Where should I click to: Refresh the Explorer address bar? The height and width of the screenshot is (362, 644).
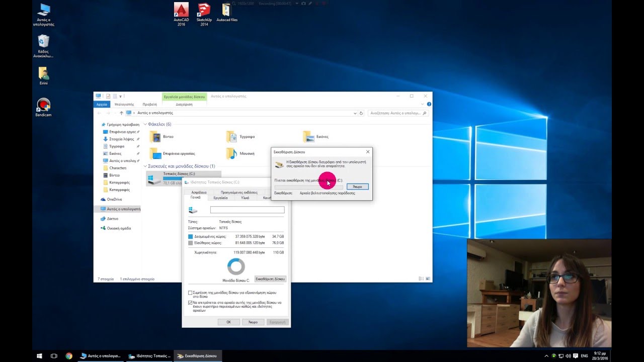coord(361,113)
